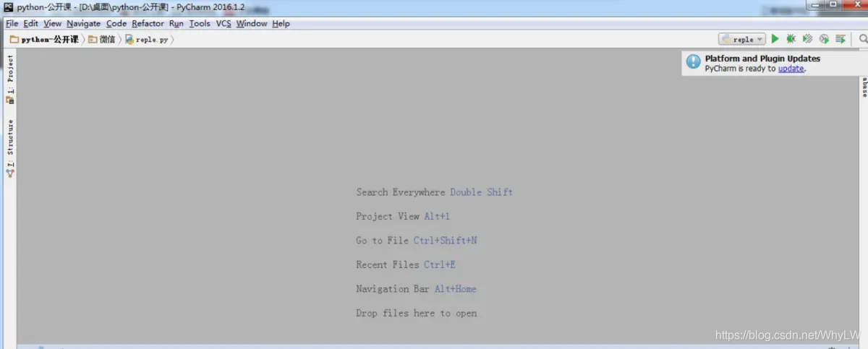The width and height of the screenshot is (868, 349).
Task: Run reple with coverage icon
Action: [x=808, y=39]
